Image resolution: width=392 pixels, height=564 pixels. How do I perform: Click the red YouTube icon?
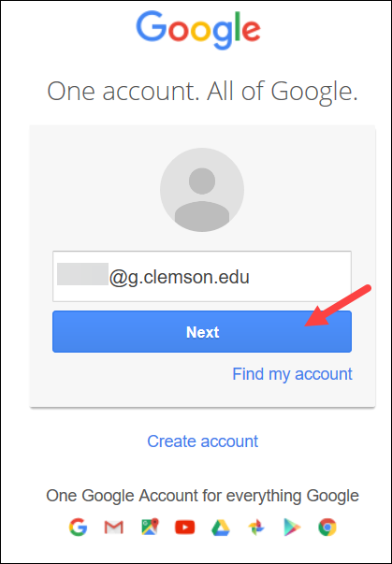(185, 528)
